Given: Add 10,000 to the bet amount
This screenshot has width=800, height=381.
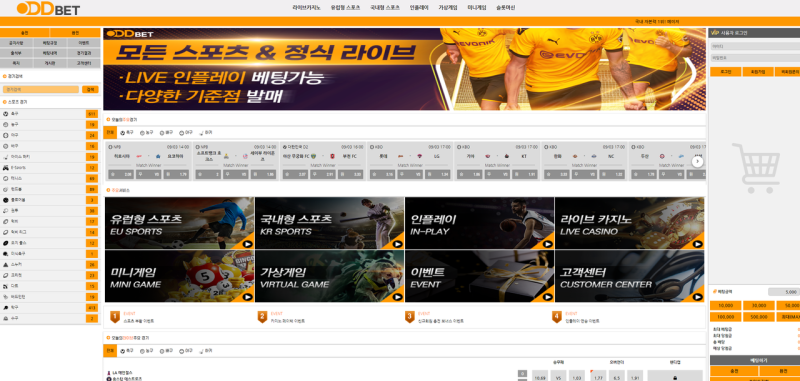Looking at the screenshot, I should [726, 306].
